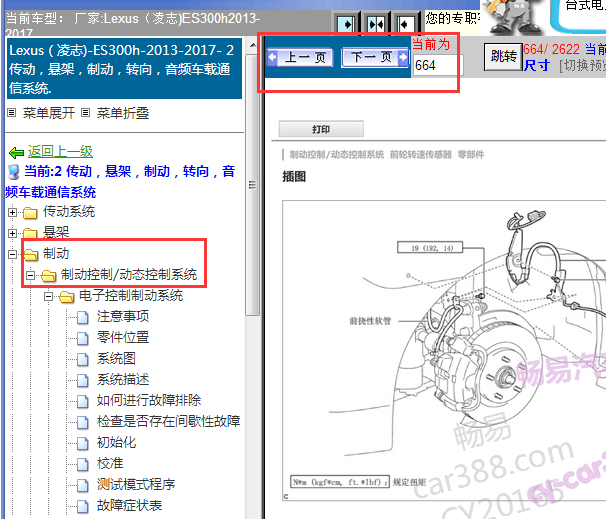Click the blue 当前:2 传动,悬架,制动 heading

(x=121, y=181)
